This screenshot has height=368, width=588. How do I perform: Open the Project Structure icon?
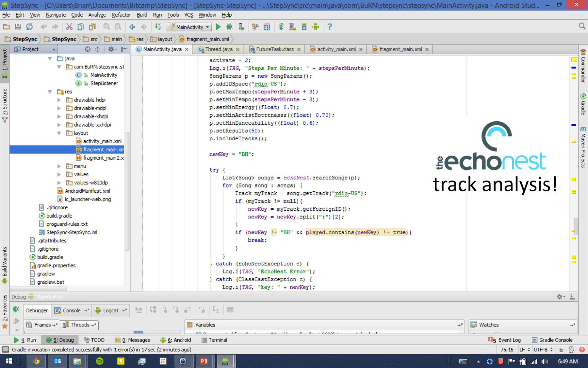click(267, 27)
